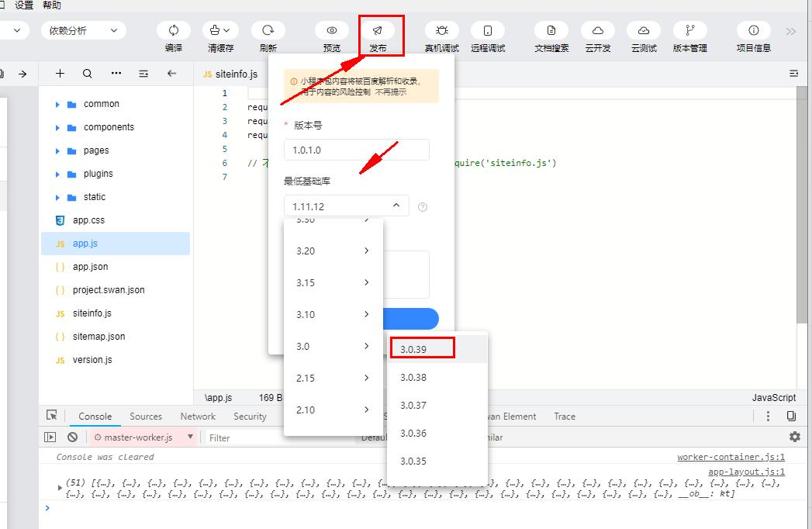Open 真机调试 device debugging
812x529 pixels.
441,30
